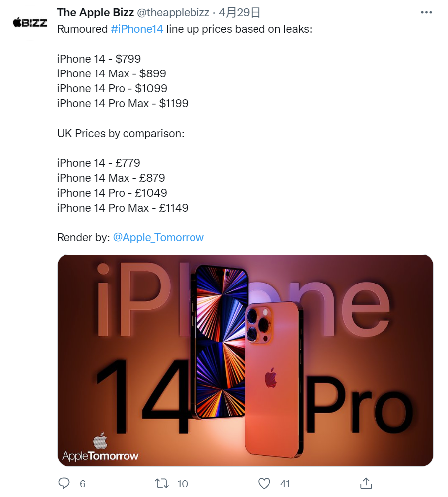Open the #iPhone14 hashtag link
This screenshot has width=448, height=497.
[137, 29]
